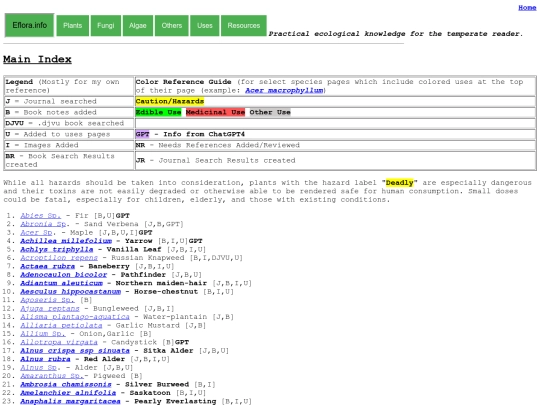Click the highlighted Deadly hazard word
The image size is (540, 405).
click(x=399, y=183)
